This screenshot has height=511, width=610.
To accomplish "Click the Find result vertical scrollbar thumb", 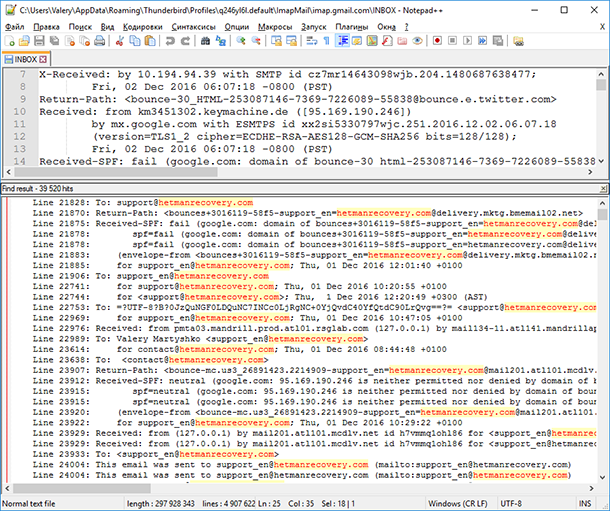I will (602, 214).
